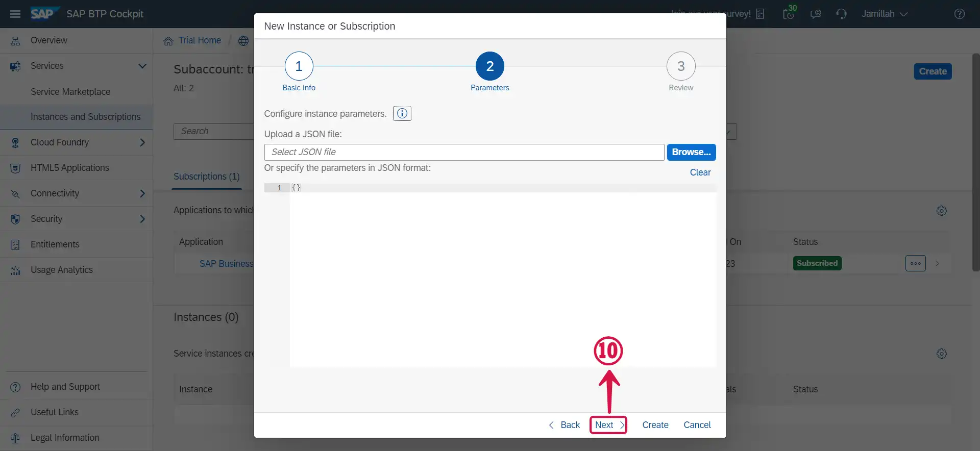Go Back to previous wizard step
The image size is (980, 451).
pos(564,425)
